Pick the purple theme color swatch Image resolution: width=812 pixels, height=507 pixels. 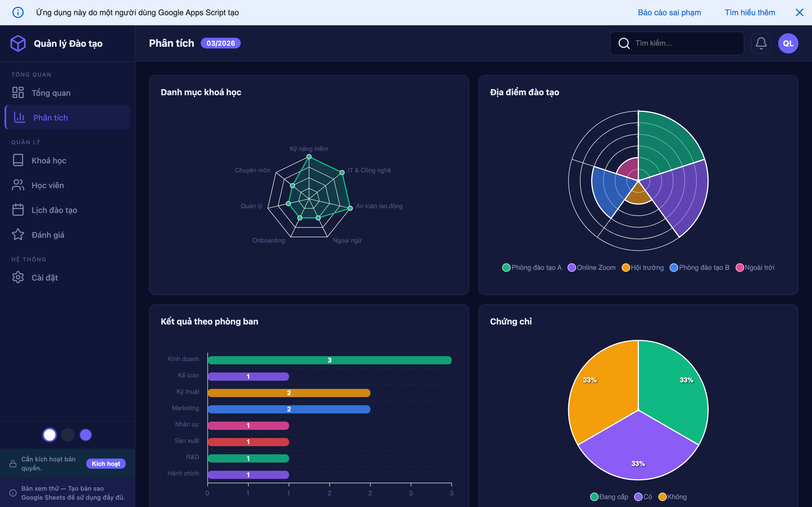(x=85, y=435)
